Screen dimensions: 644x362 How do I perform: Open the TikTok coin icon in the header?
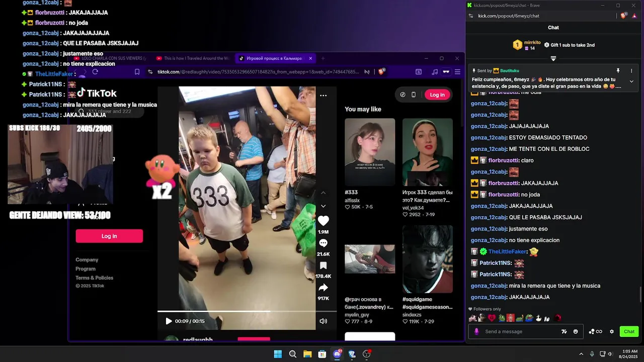coord(403,95)
